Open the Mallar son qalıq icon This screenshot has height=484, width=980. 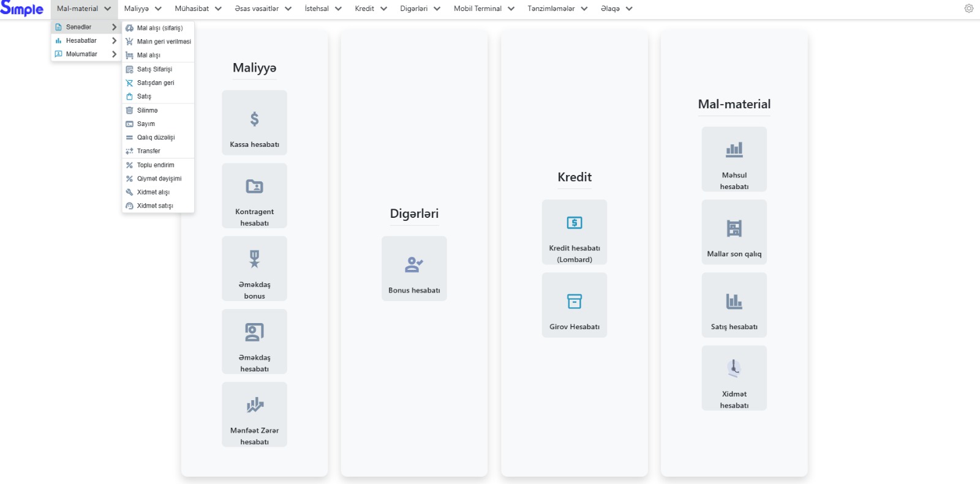pyautogui.click(x=734, y=229)
